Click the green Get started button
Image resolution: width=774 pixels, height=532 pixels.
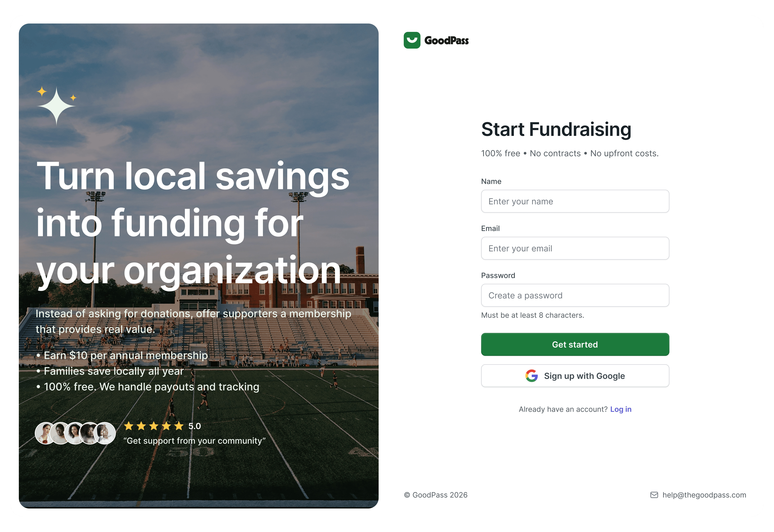point(575,344)
